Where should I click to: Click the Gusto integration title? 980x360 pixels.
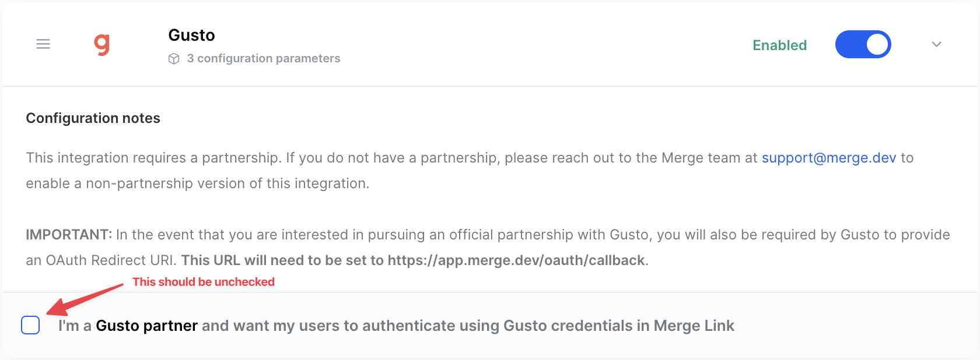[x=191, y=36]
